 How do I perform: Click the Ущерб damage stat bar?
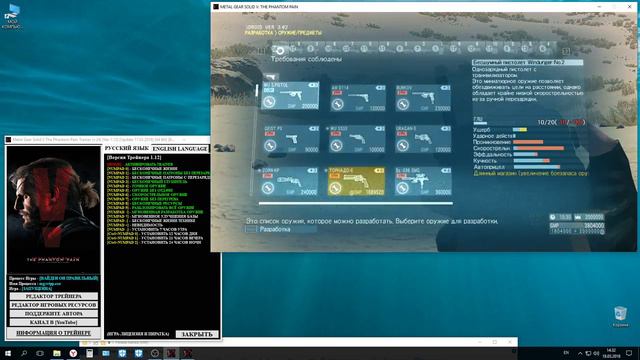click(520, 130)
